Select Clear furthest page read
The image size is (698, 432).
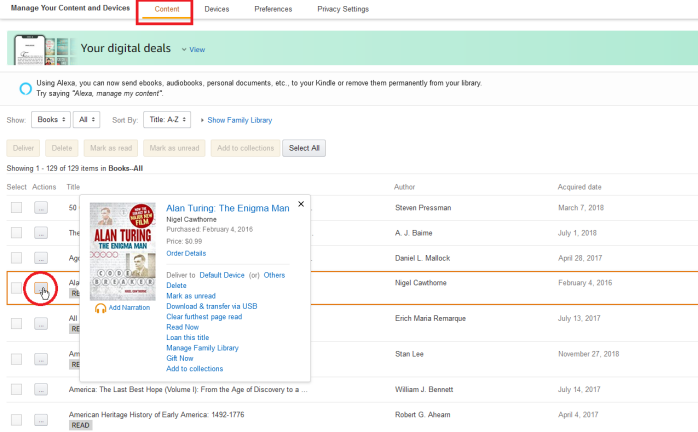click(204, 317)
